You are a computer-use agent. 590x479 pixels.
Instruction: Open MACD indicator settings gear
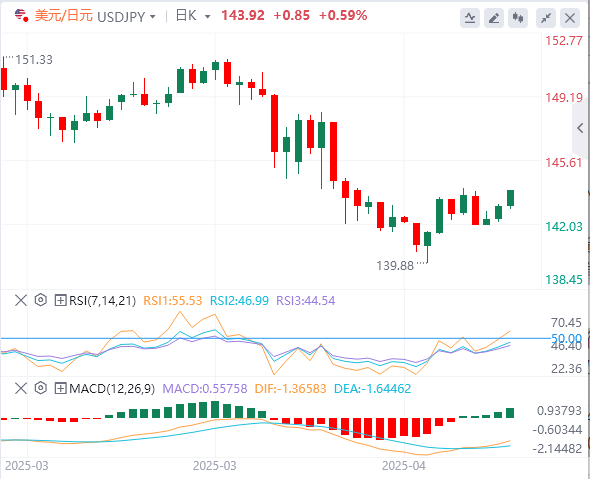[41, 388]
